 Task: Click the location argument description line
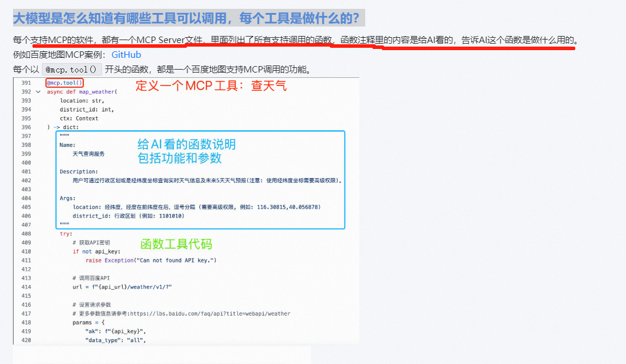(x=197, y=207)
